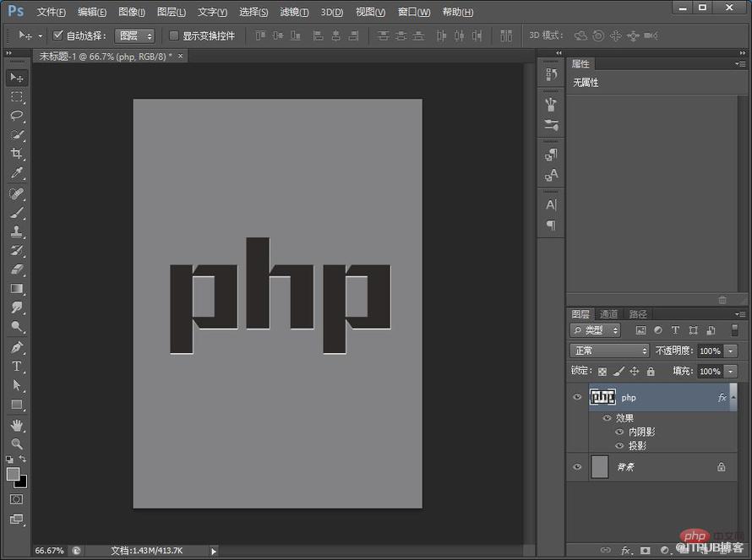This screenshot has height=560, width=752.
Task: Hide the 内阴影 layer effect
Action: point(619,432)
